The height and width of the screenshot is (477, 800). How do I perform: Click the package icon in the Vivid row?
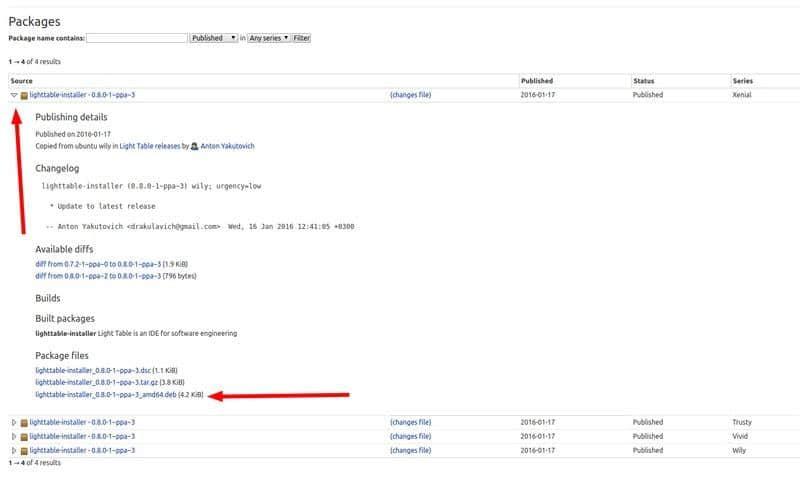24,436
